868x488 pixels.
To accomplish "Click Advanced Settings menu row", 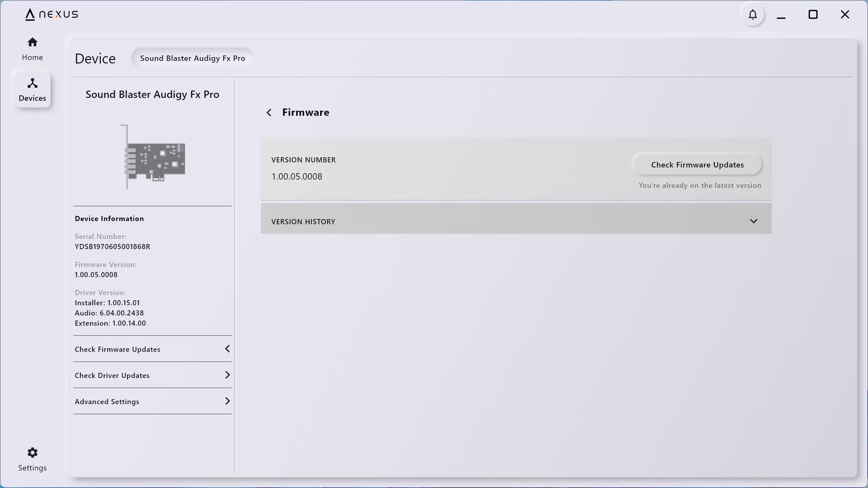I will point(107,402).
